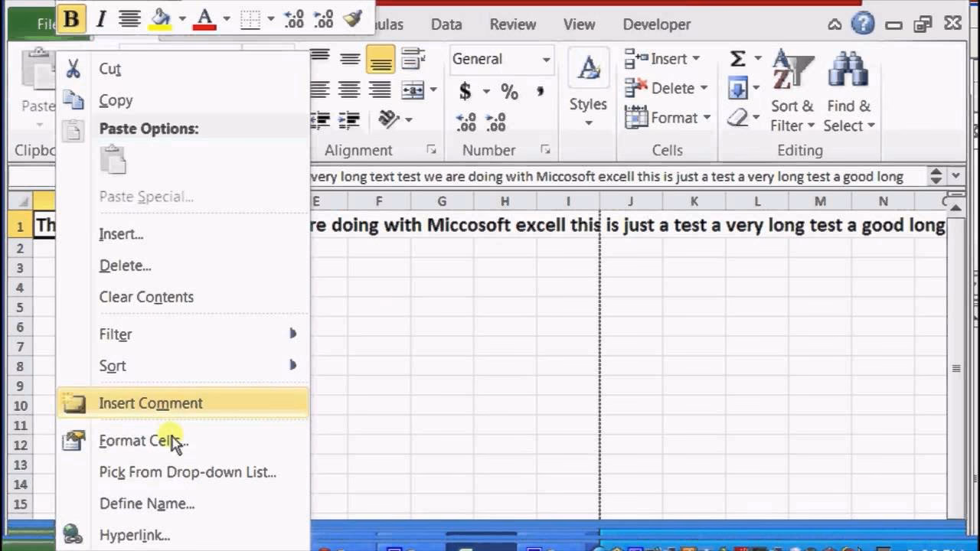This screenshot has width=980, height=551.
Task: Toggle italic formatting on the mini toolbar
Action: click(100, 19)
